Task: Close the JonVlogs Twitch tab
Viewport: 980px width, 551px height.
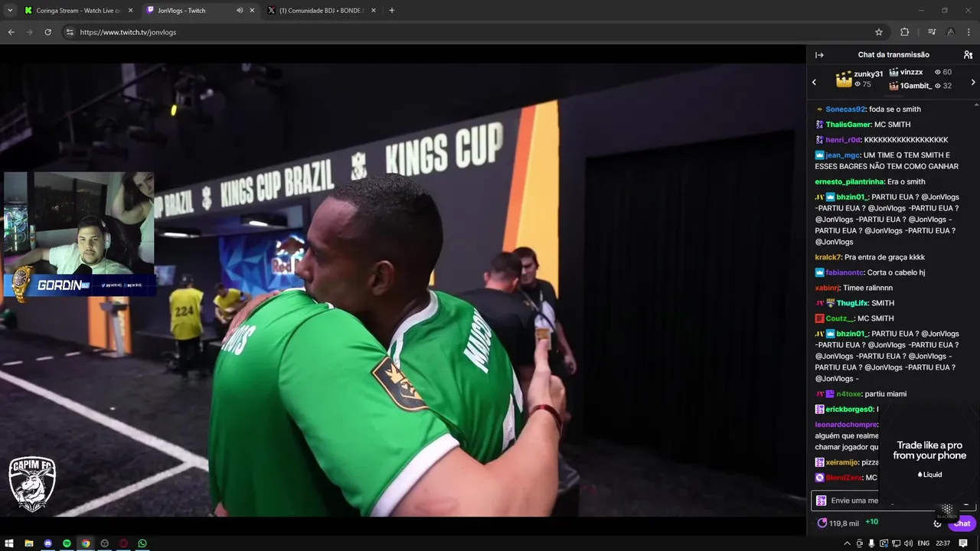Action: pos(252,11)
